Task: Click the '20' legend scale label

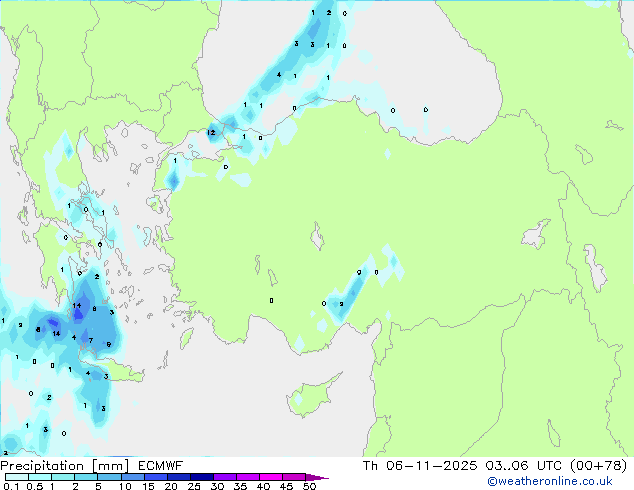Action: (x=171, y=486)
